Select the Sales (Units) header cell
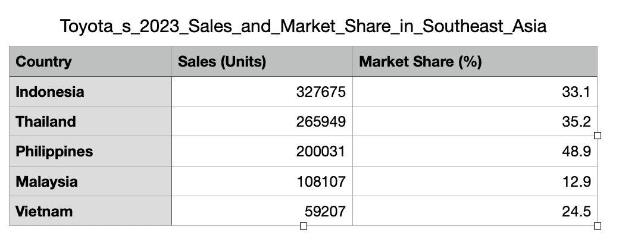644x245 pixels. [262, 61]
